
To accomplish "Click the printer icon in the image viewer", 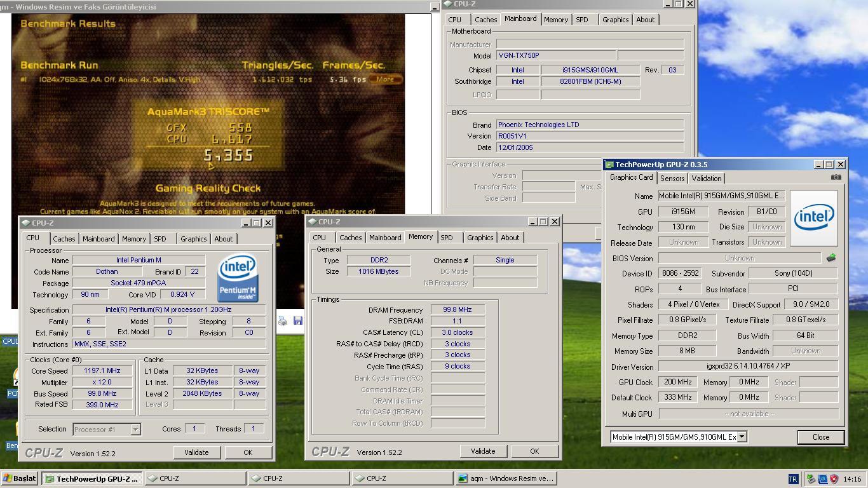I will tap(283, 321).
